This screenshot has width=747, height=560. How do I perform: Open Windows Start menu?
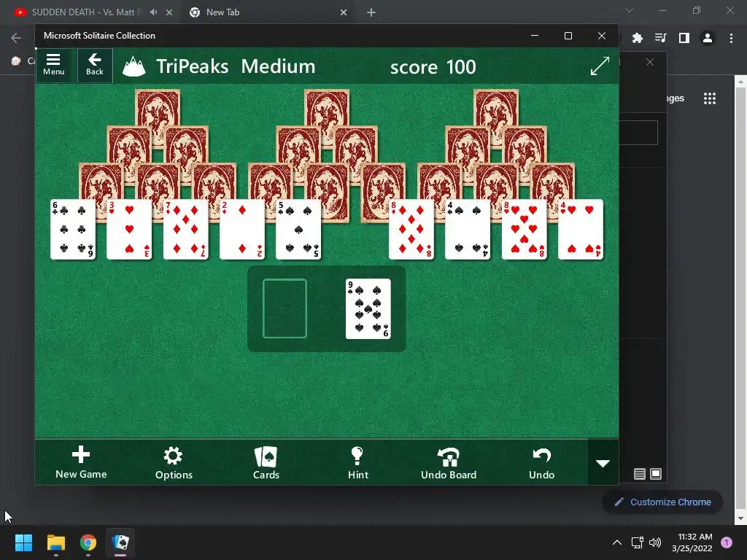click(x=23, y=542)
